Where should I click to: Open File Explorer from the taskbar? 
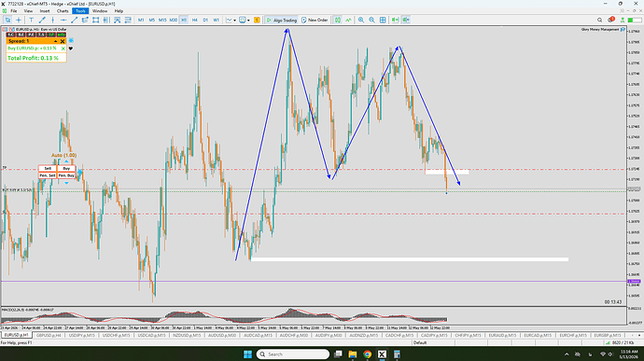[x=353, y=354]
